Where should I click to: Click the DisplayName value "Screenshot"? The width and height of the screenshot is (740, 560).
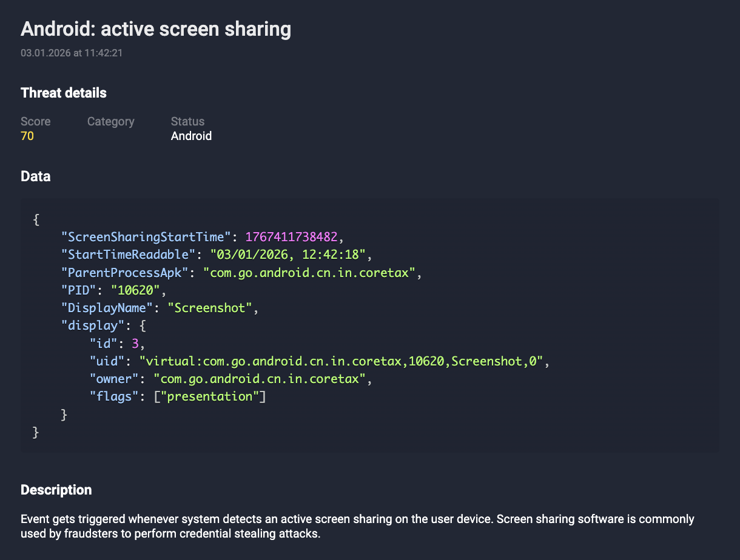(210, 307)
